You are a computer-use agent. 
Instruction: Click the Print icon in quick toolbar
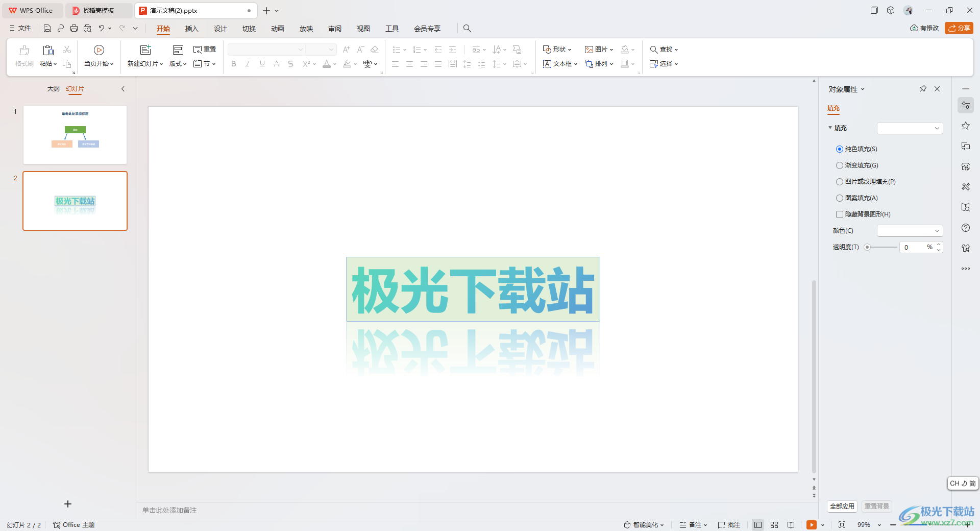coord(74,28)
